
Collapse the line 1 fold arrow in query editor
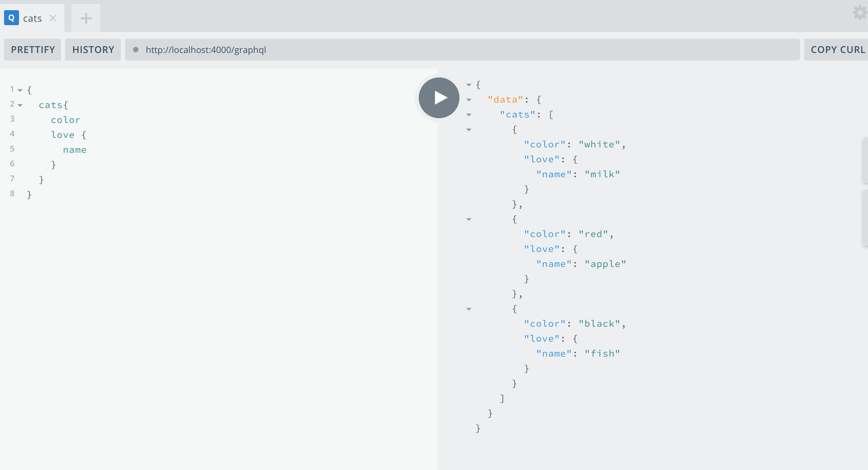coord(20,90)
